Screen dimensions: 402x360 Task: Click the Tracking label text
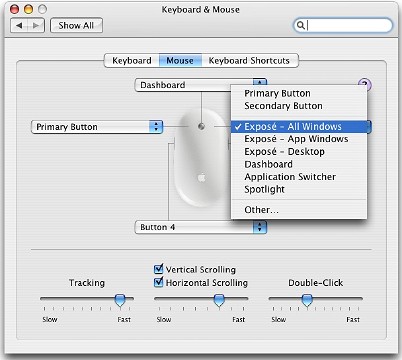87,283
